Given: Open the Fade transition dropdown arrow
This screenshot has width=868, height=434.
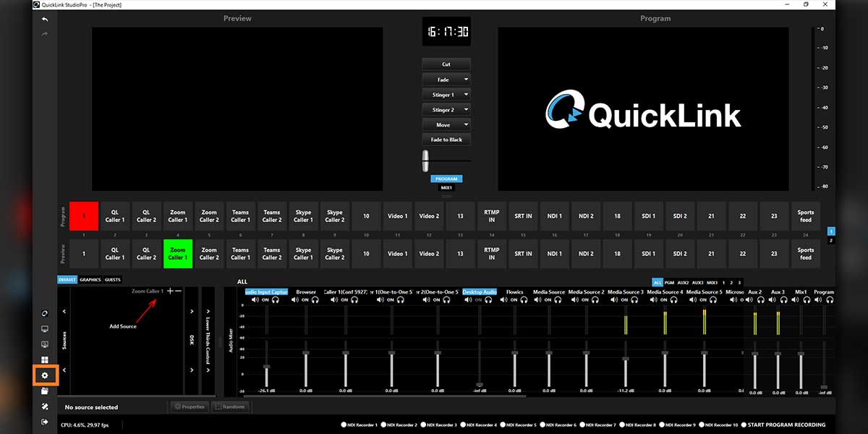Looking at the screenshot, I should (466, 80).
